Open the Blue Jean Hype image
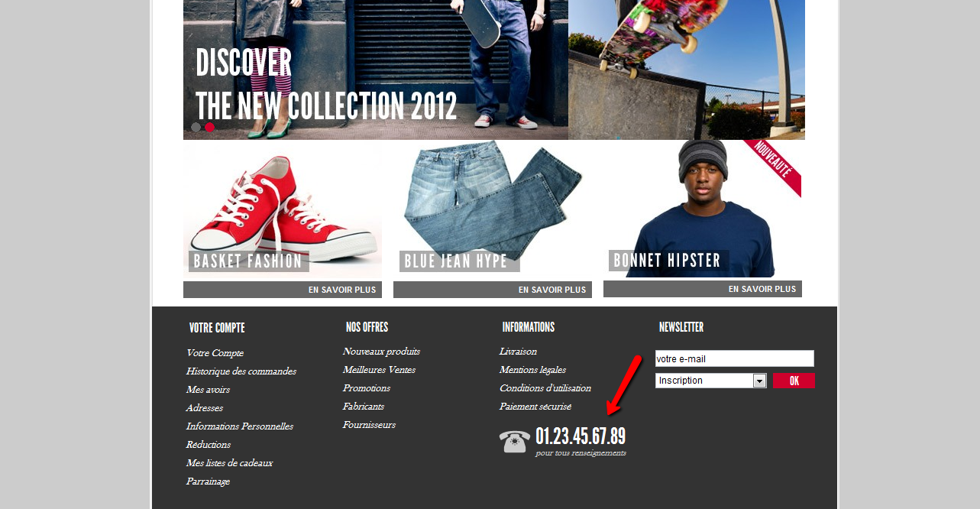This screenshot has height=509, width=980. (x=493, y=209)
